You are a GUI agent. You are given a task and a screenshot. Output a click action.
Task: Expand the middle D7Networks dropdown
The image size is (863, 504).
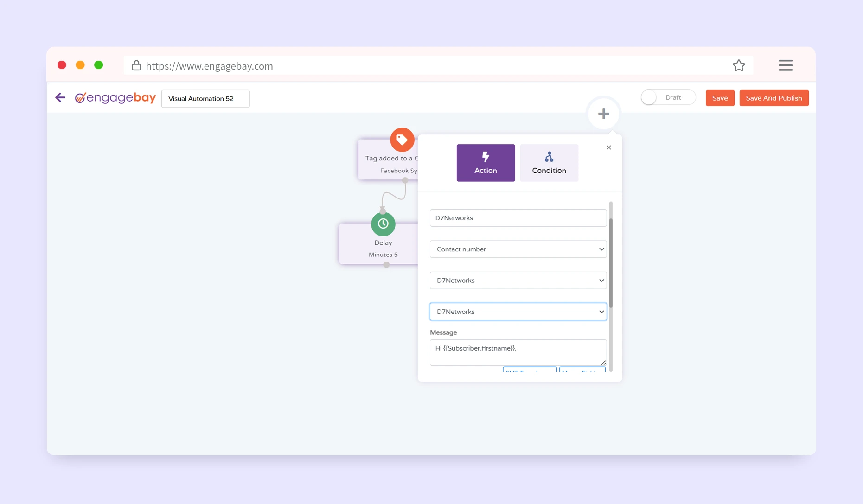(x=518, y=281)
